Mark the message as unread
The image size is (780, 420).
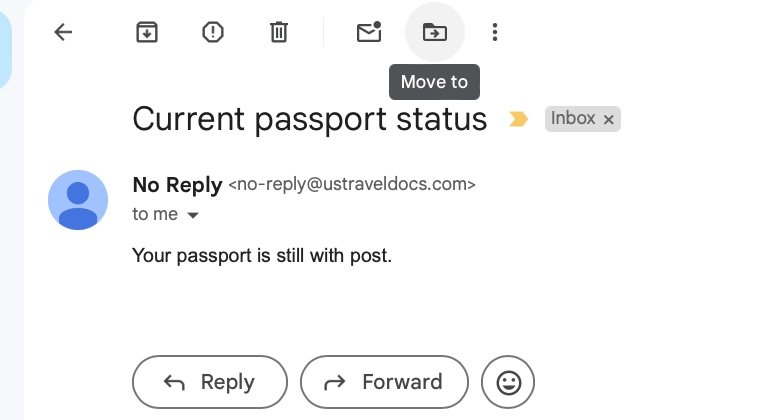(x=369, y=32)
